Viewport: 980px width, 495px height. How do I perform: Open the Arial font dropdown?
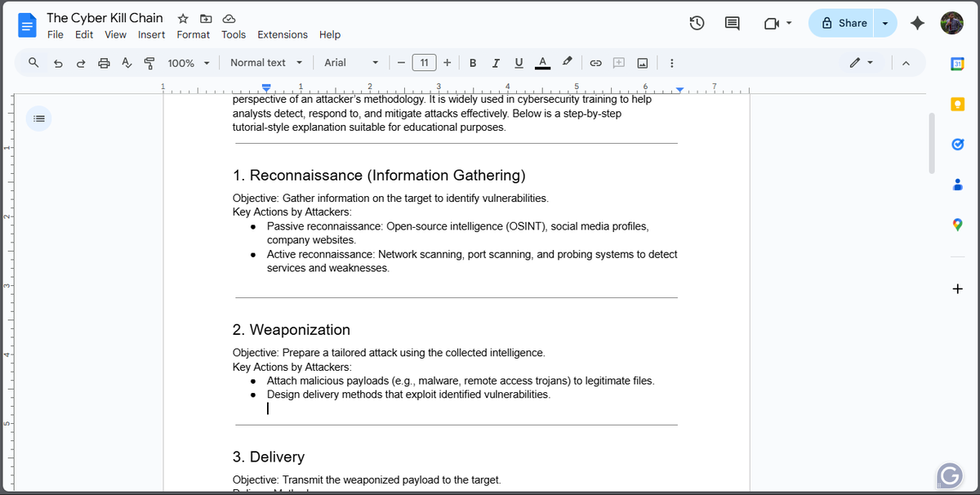(351, 63)
